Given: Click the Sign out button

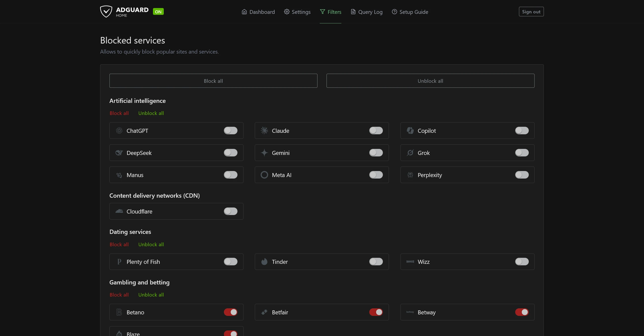Looking at the screenshot, I should [x=531, y=12].
